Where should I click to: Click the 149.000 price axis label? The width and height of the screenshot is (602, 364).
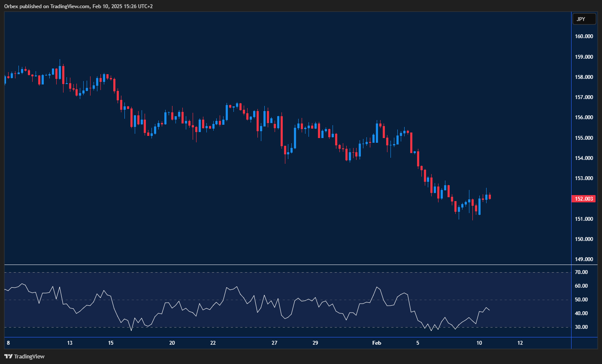click(584, 259)
